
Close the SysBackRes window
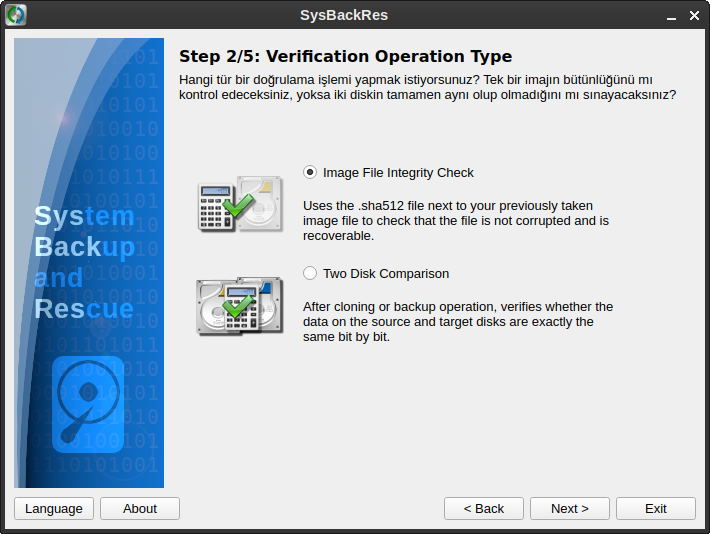click(692, 15)
